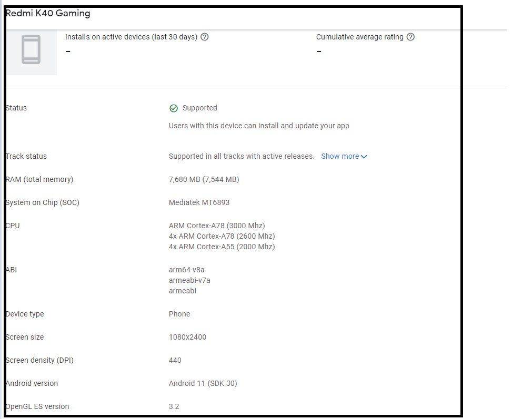Select the Redmi K40 Gaming device title
532x419 pixels.
(x=48, y=13)
